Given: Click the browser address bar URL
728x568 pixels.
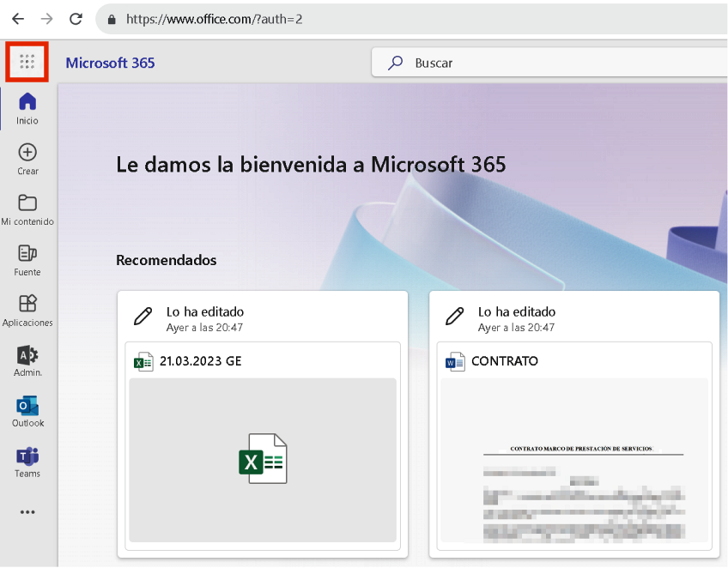Looking at the screenshot, I should (214, 19).
